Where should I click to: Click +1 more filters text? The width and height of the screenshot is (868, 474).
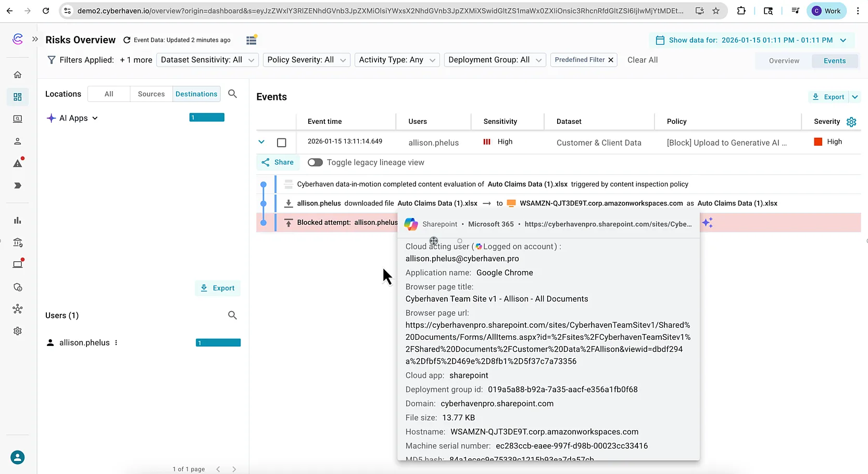point(136,60)
